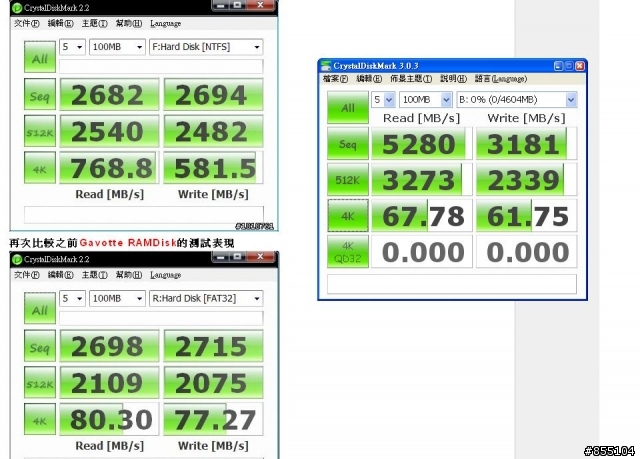
Task: Click Seq write value 2694
Action: point(213,95)
